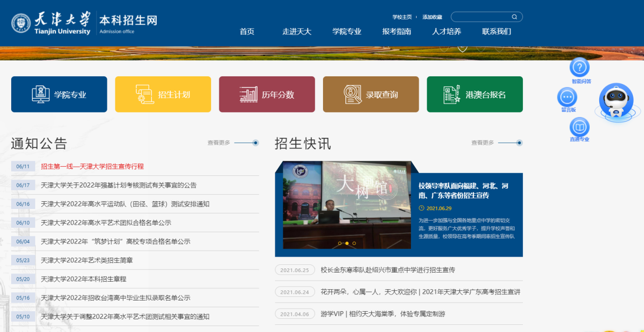
Task: Open the 直通专业 book icon
Action: coord(579,127)
